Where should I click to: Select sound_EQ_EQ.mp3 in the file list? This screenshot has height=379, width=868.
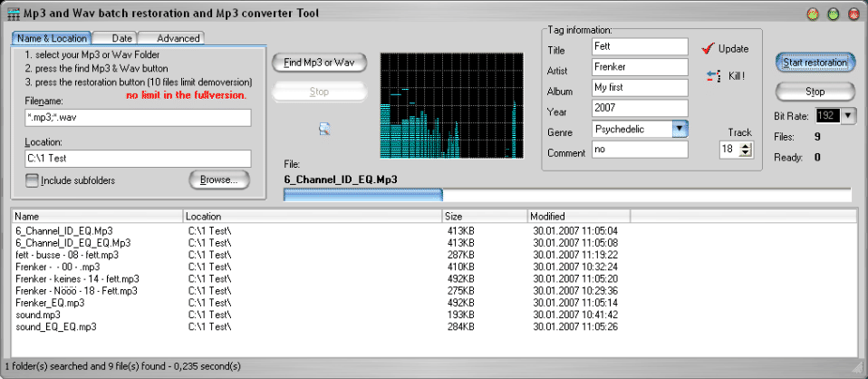[x=56, y=326]
